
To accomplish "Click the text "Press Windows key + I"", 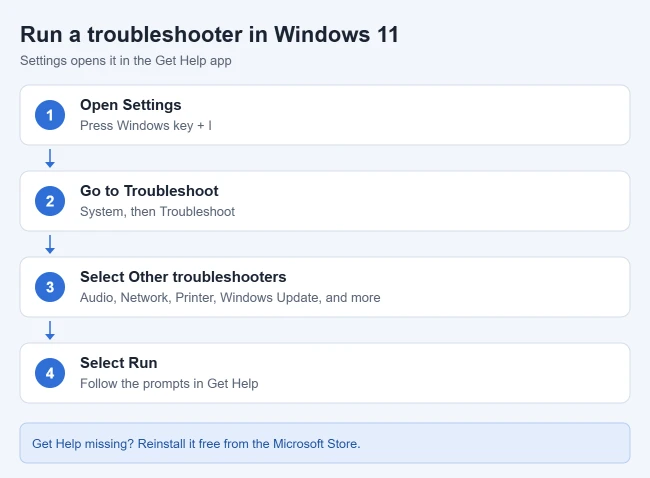I will point(146,126).
